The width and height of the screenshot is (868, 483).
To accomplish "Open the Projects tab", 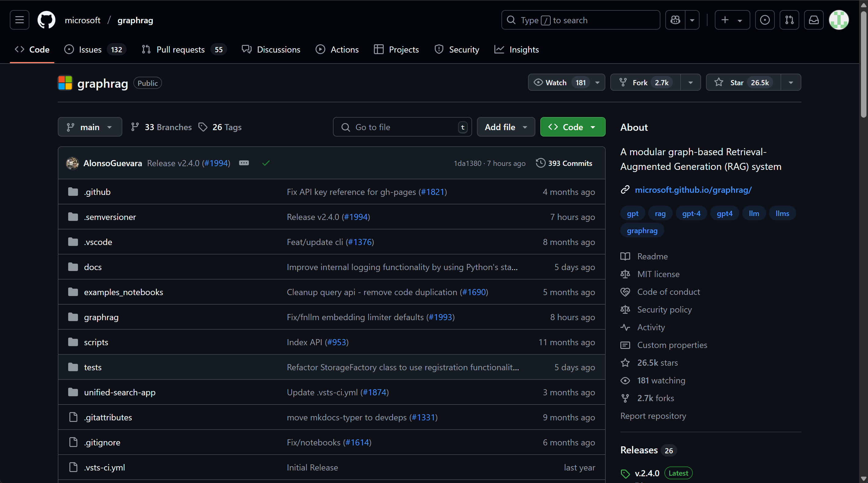I will point(396,49).
